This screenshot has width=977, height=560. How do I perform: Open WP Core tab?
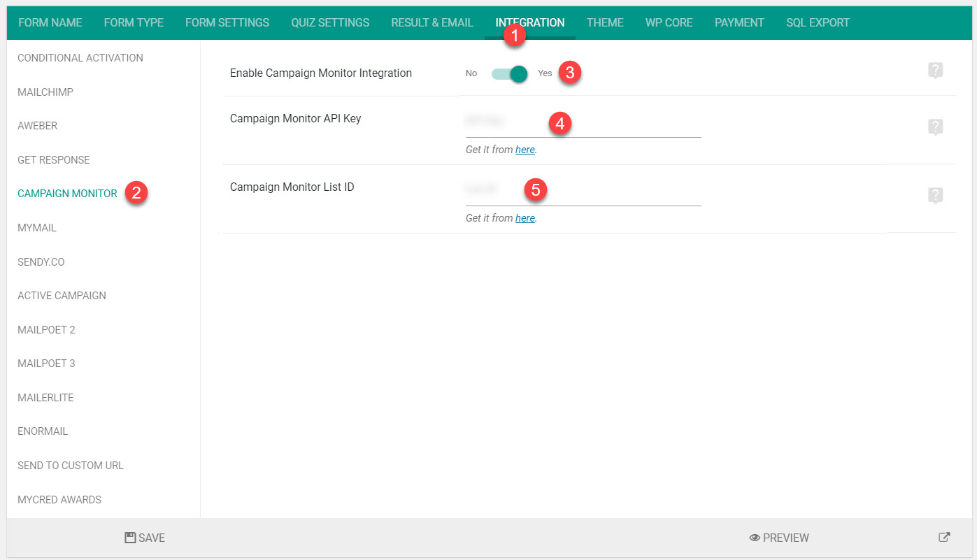[669, 22]
